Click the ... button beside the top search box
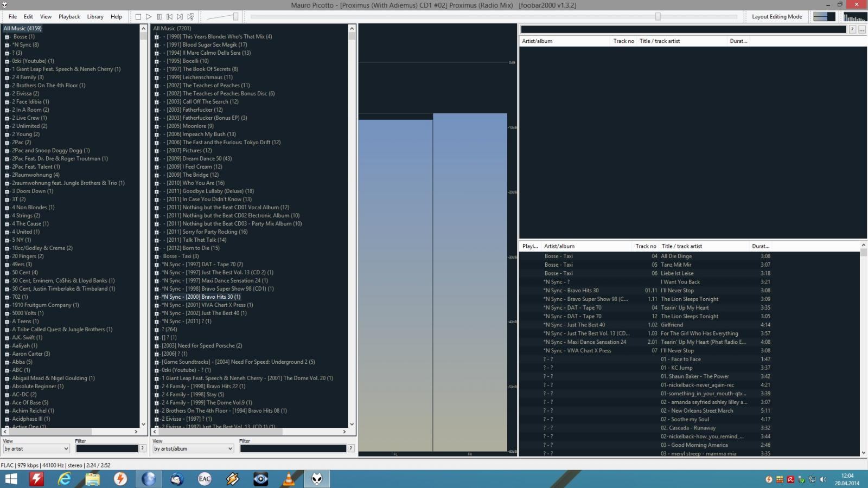This screenshot has width=868, height=488. coord(861,29)
